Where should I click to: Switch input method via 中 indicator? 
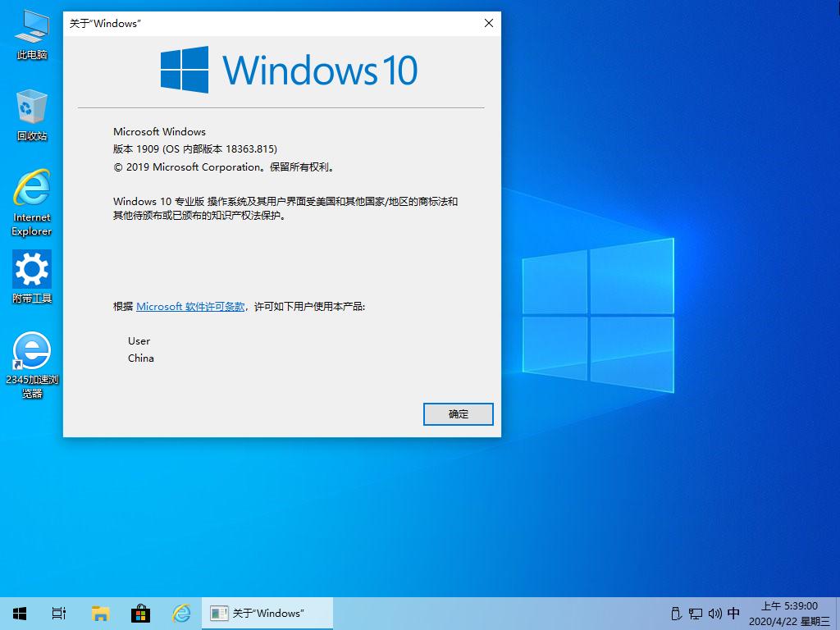(733, 614)
